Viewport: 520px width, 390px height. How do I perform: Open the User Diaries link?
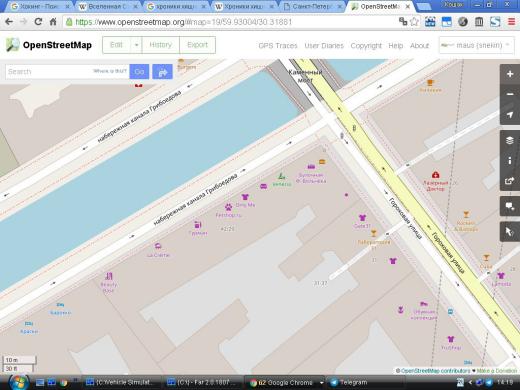click(324, 46)
